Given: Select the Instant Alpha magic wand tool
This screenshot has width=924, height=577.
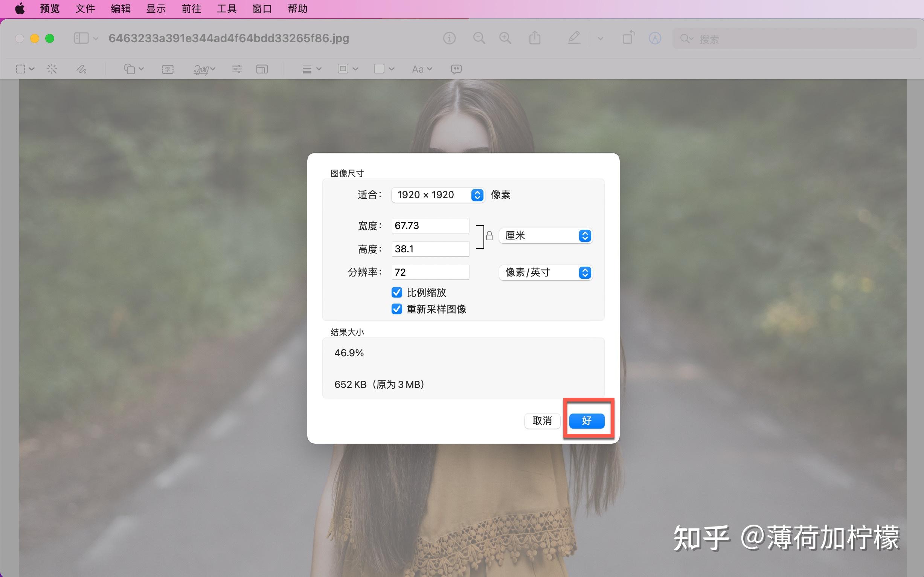Looking at the screenshot, I should tap(52, 69).
